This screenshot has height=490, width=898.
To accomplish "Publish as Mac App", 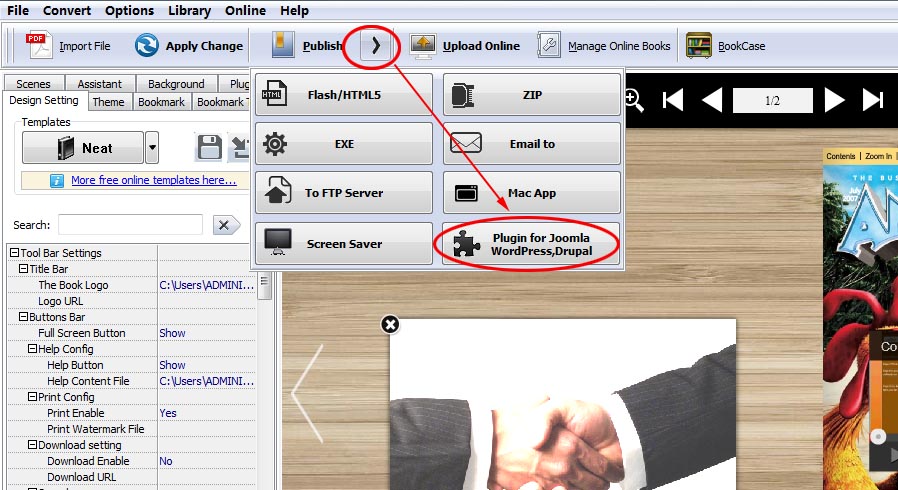I will point(531,193).
